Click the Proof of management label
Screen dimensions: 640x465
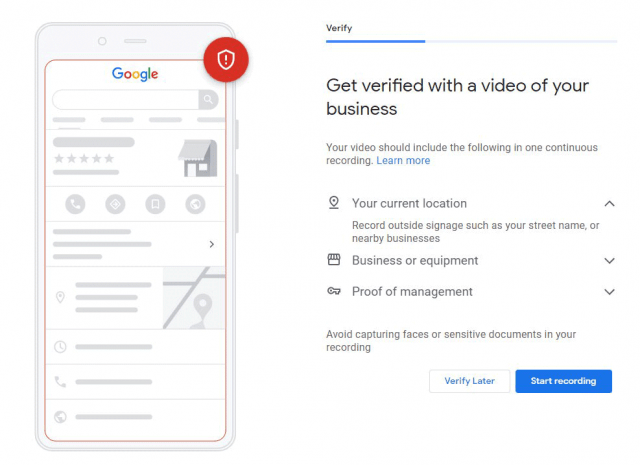(x=412, y=291)
